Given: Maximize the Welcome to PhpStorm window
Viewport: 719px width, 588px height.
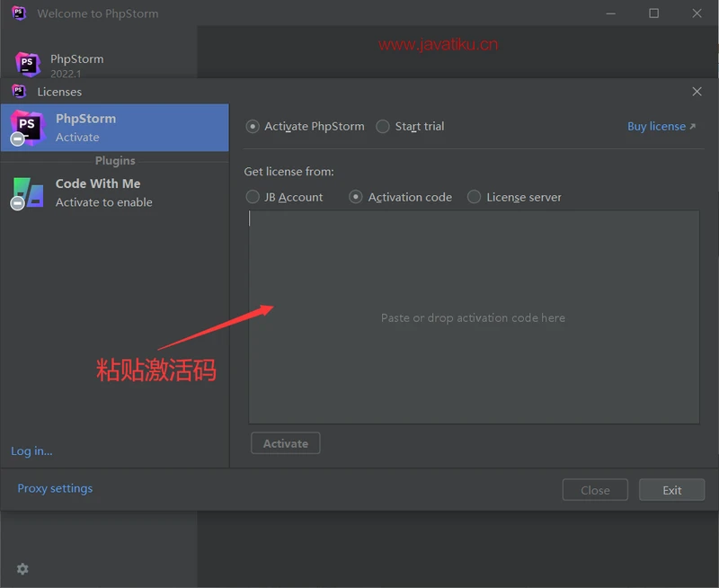Looking at the screenshot, I should tap(653, 13).
